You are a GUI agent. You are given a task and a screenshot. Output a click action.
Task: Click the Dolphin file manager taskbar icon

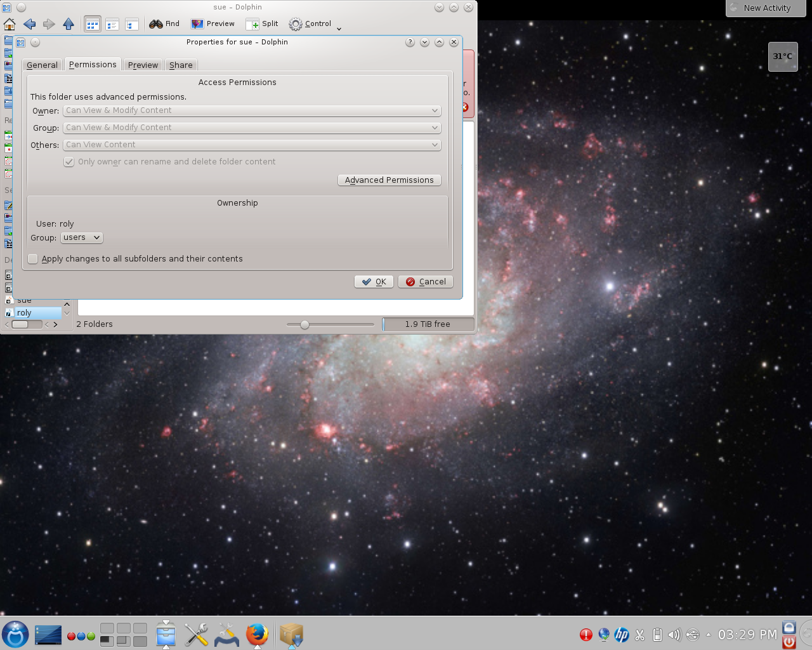[166, 634]
